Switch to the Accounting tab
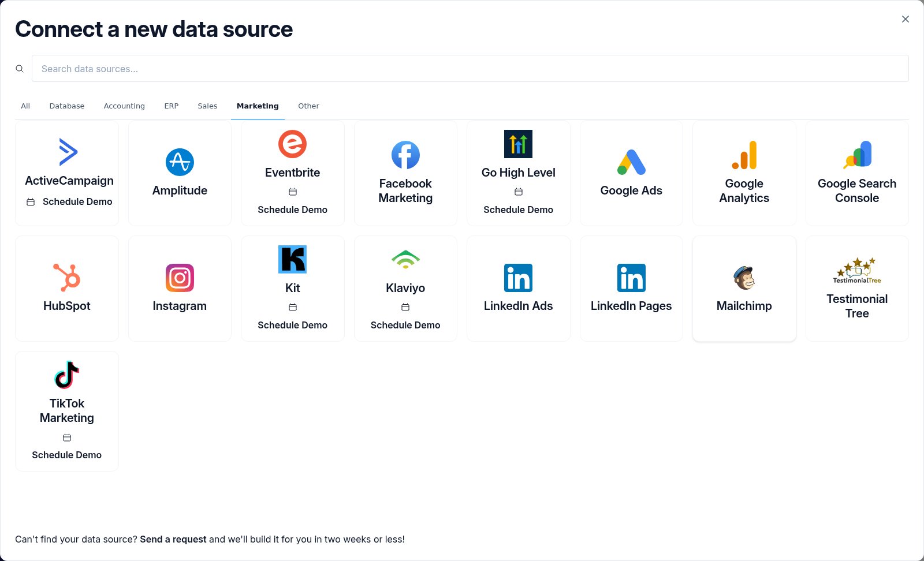 tap(124, 106)
